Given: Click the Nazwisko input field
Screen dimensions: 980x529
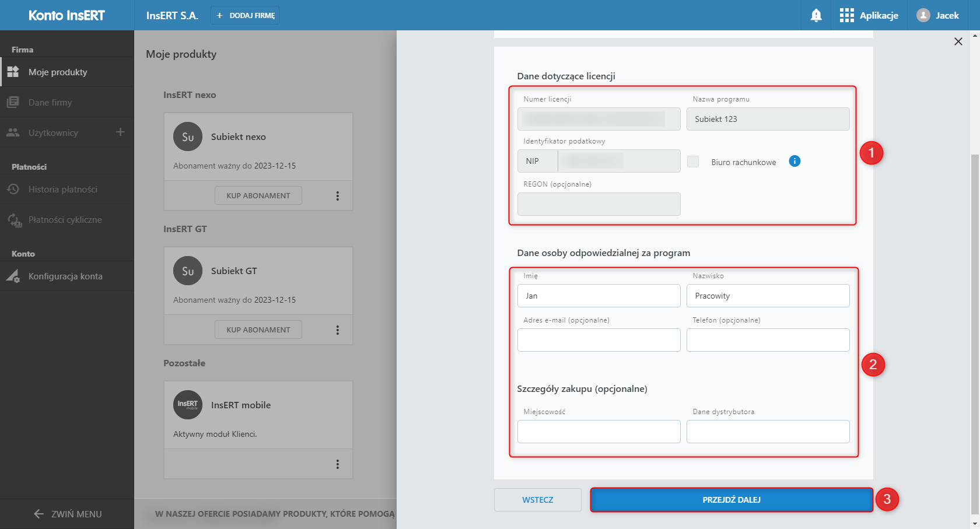Looking at the screenshot, I should point(768,296).
